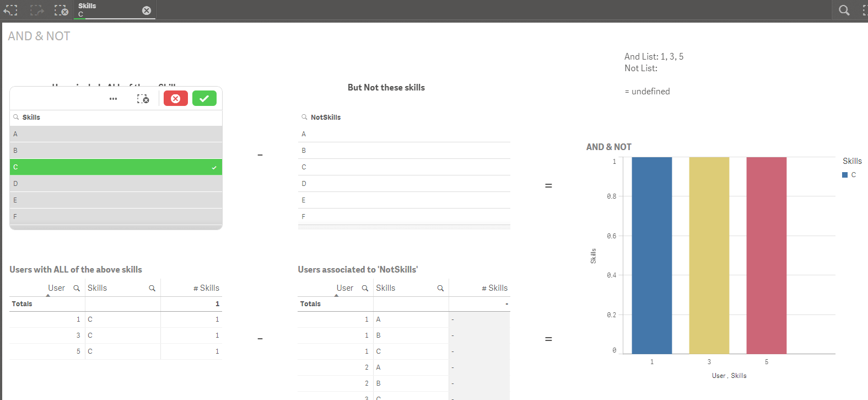Click user 1 skill B row in NotSkills table
Image resolution: width=868 pixels, height=400 pixels.
(x=404, y=335)
